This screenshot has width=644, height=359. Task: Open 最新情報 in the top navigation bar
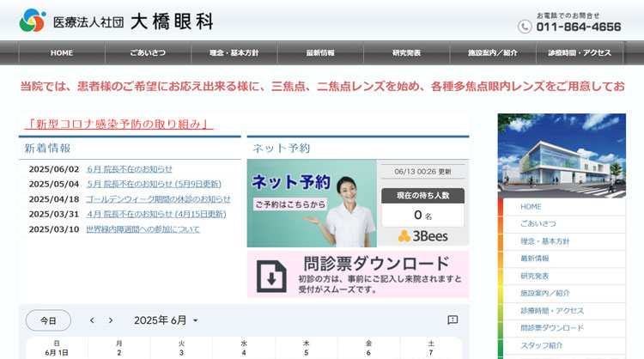(x=320, y=53)
